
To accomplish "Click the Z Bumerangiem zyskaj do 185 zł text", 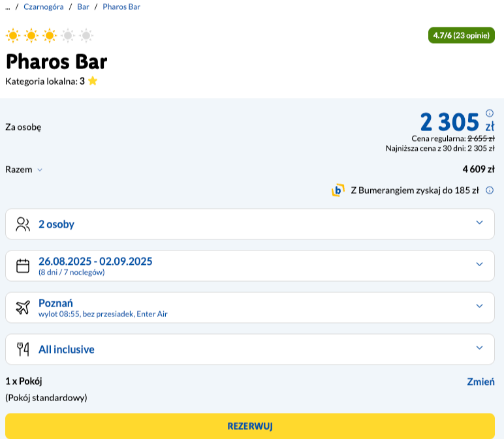I will (415, 190).
